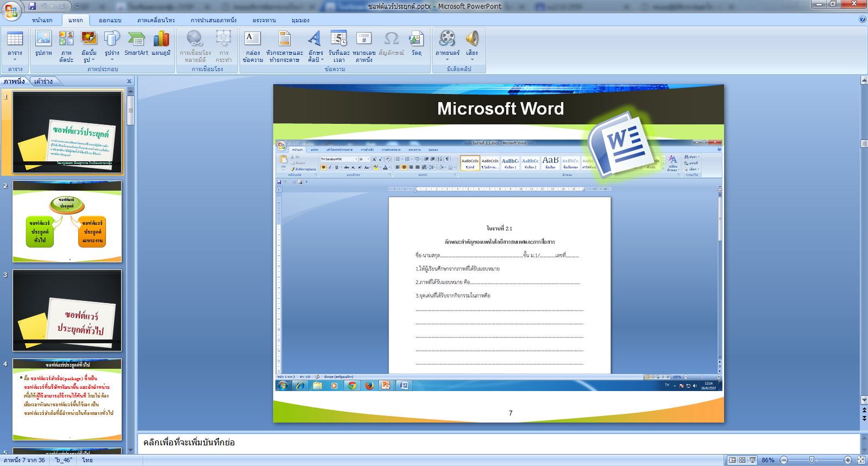Select slide 1 thumbnail ซอฟต์แวร์ประยุกต์
Image resolution: width=868 pixels, height=466 pixels.
(67, 133)
